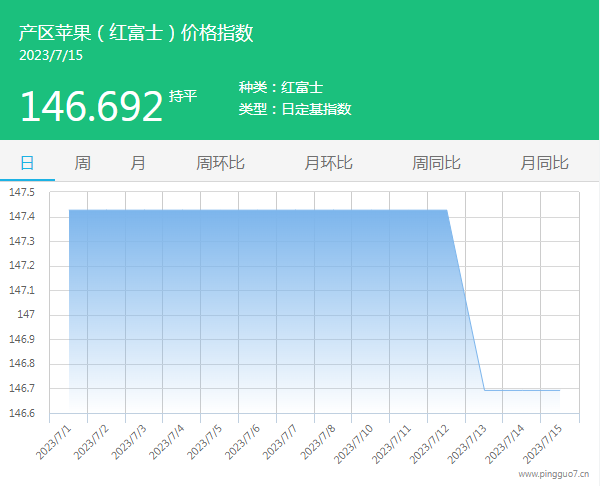Open the 月环比 tab
This screenshot has height=486, width=600.
coord(328,163)
